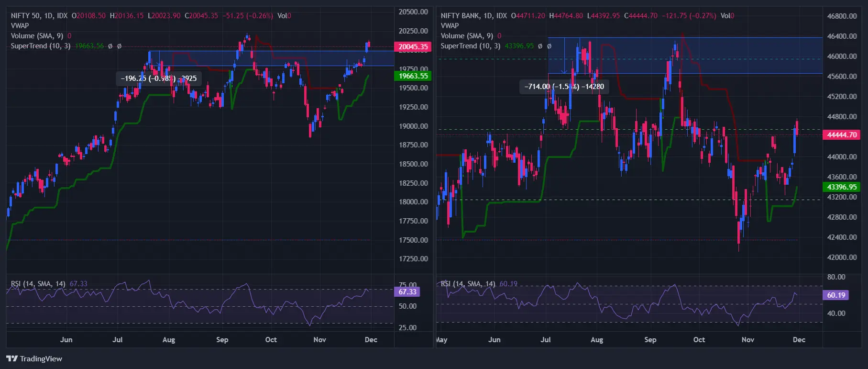Click the 20500.00 price axis label
The width and height of the screenshot is (868, 369).
point(413,12)
